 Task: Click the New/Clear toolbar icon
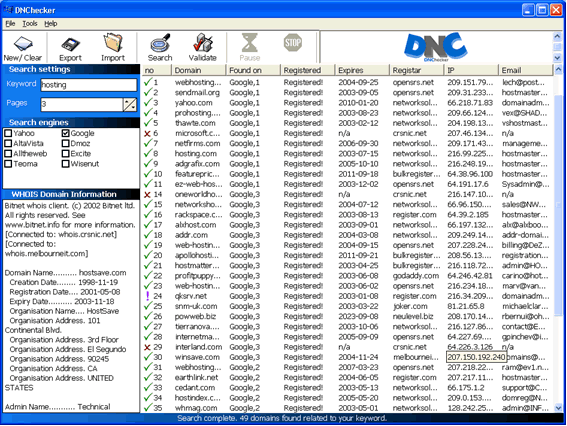click(x=23, y=44)
